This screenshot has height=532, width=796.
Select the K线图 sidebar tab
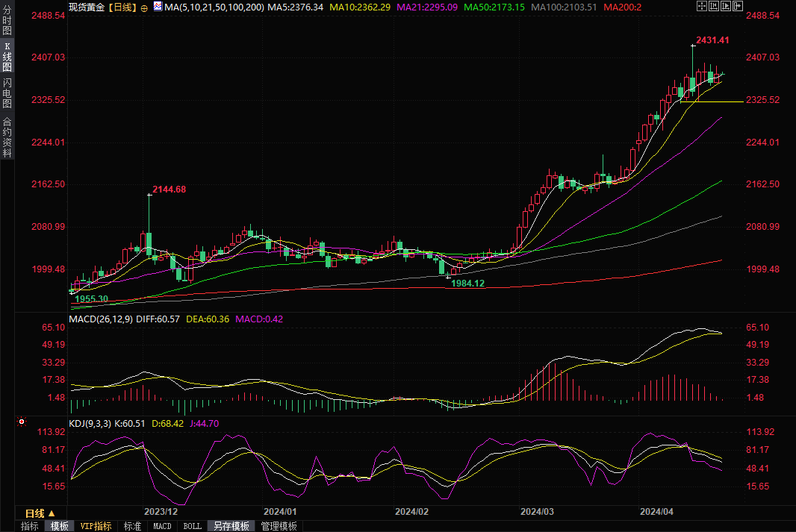[x=7, y=57]
